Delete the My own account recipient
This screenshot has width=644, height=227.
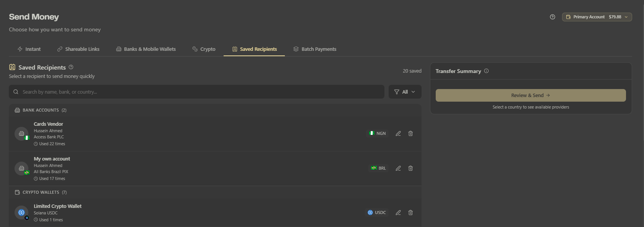[410, 168]
